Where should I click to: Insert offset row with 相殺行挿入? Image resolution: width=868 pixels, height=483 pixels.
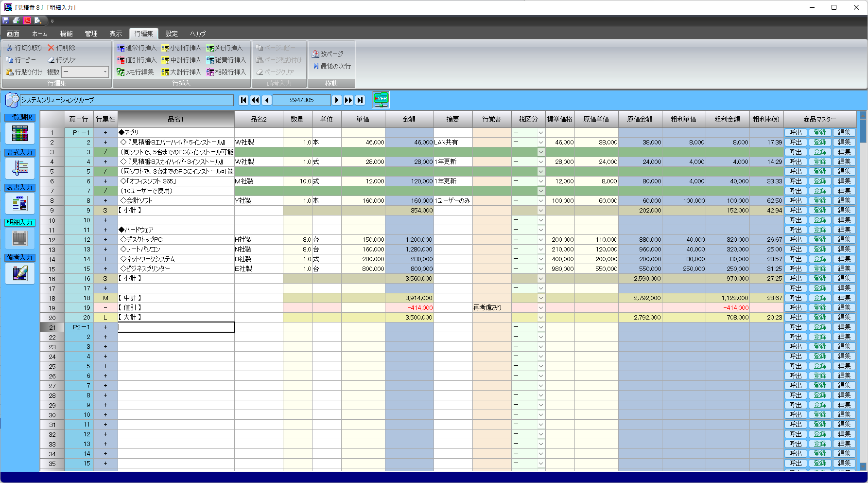[x=226, y=72]
